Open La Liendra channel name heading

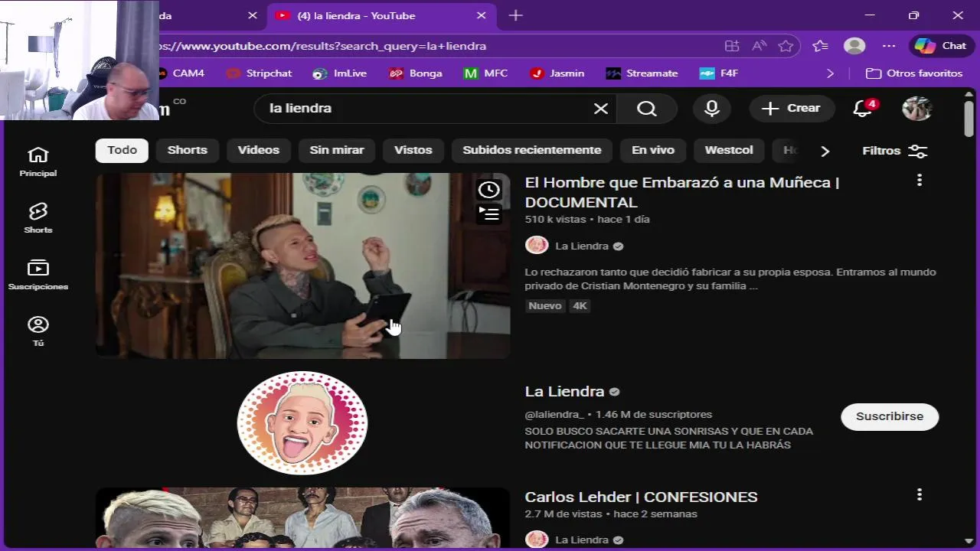[564, 391]
